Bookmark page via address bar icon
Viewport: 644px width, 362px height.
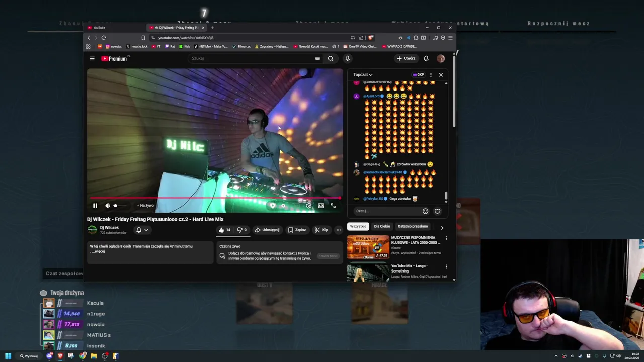pyautogui.click(x=143, y=38)
